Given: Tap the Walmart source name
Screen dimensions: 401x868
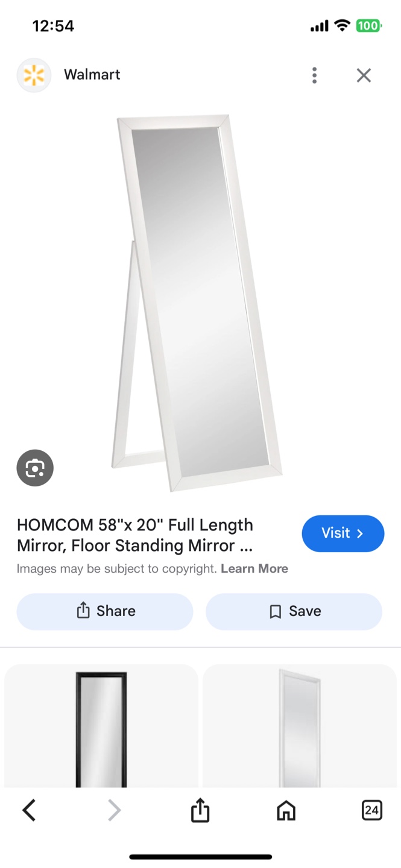Looking at the screenshot, I should point(92,75).
